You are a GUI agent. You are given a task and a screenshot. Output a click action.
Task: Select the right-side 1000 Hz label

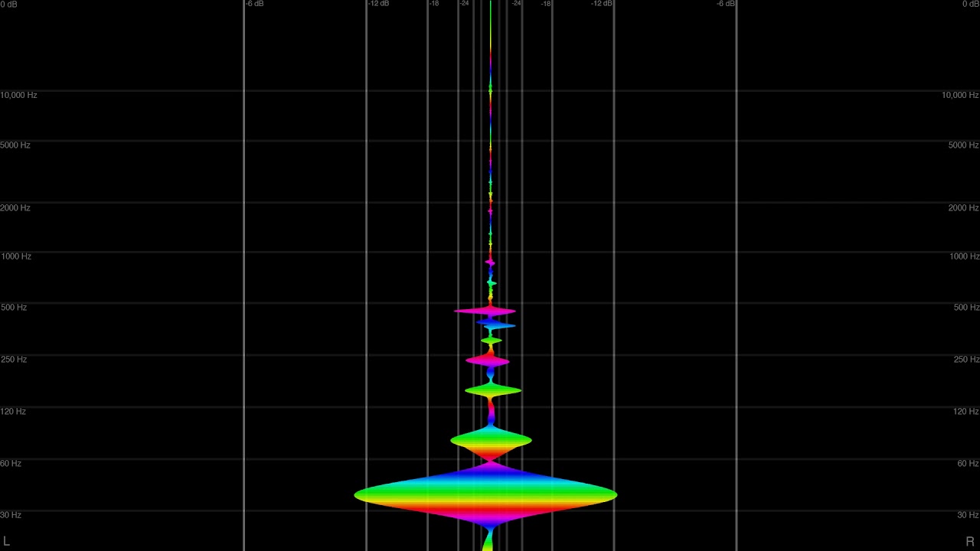963,256
